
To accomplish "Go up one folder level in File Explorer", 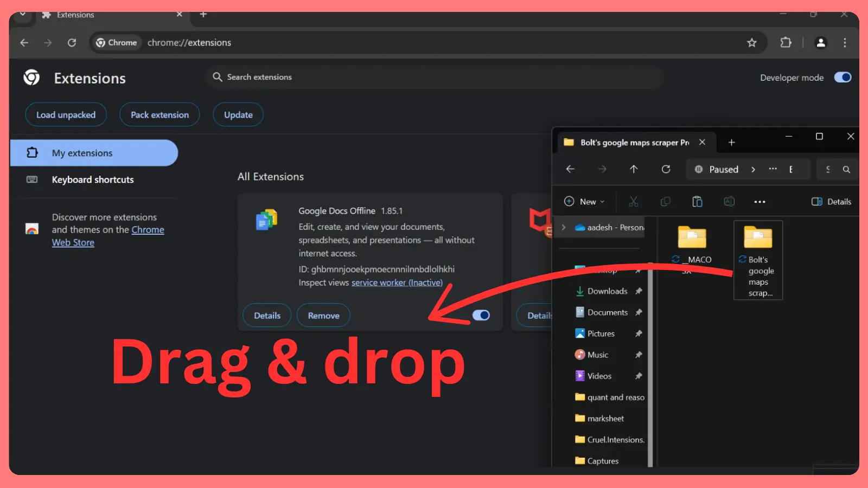I will [633, 169].
